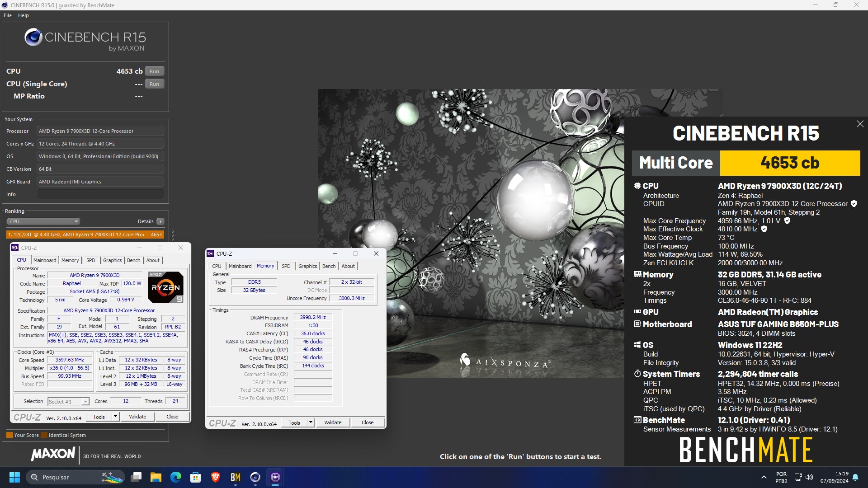Image resolution: width=868 pixels, height=488 pixels.
Task: Click Tools button in CPU-Z Memory window
Action: pos(294,422)
